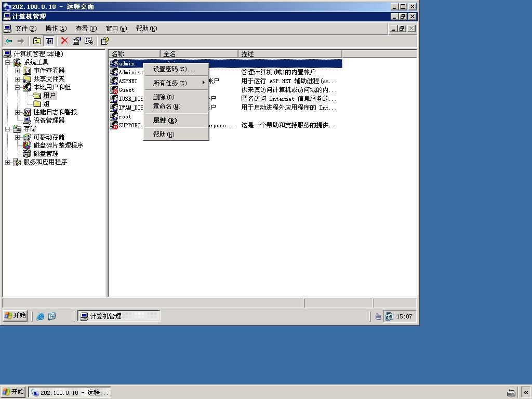532x399 pixels.
Task: Click the Help toolbar icon
Action: point(105,41)
